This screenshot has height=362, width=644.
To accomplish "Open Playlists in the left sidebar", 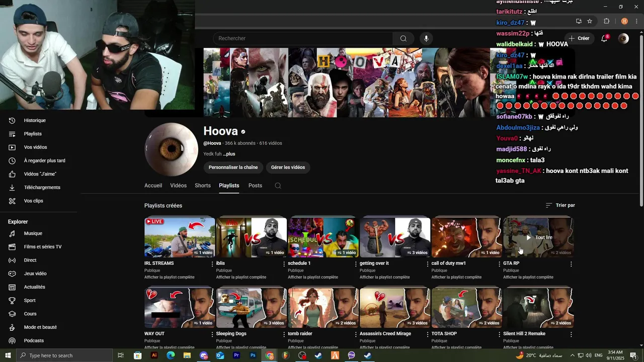I will pos(33,134).
